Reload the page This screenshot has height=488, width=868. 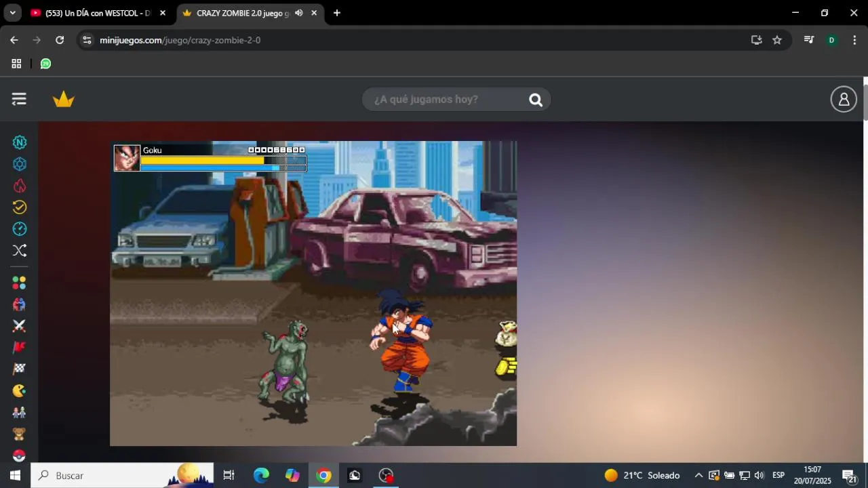point(60,40)
